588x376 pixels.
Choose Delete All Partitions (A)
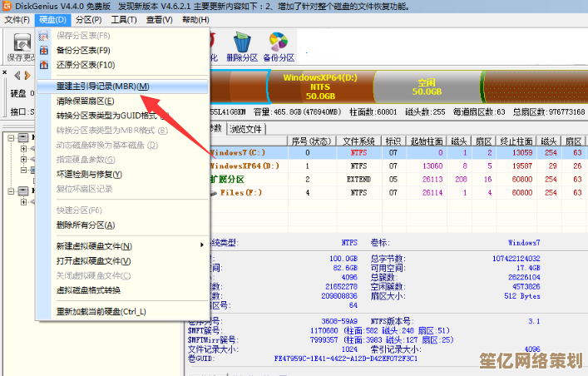[87, 225]
